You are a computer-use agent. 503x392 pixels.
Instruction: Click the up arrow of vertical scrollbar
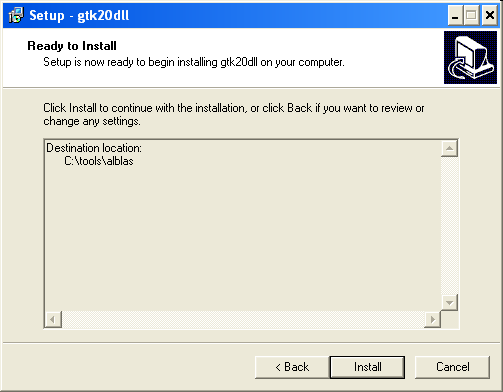(x=449, y=148)
